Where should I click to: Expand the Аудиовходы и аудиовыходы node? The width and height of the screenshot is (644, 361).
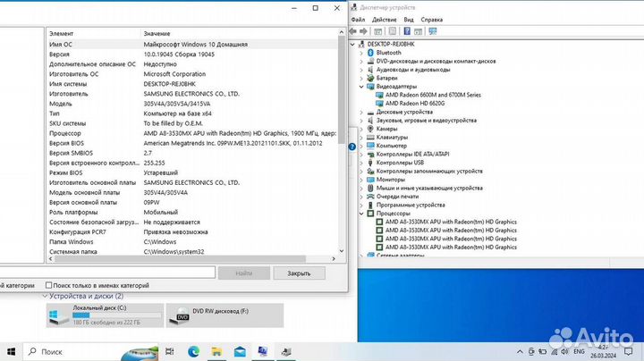point(361,70)
